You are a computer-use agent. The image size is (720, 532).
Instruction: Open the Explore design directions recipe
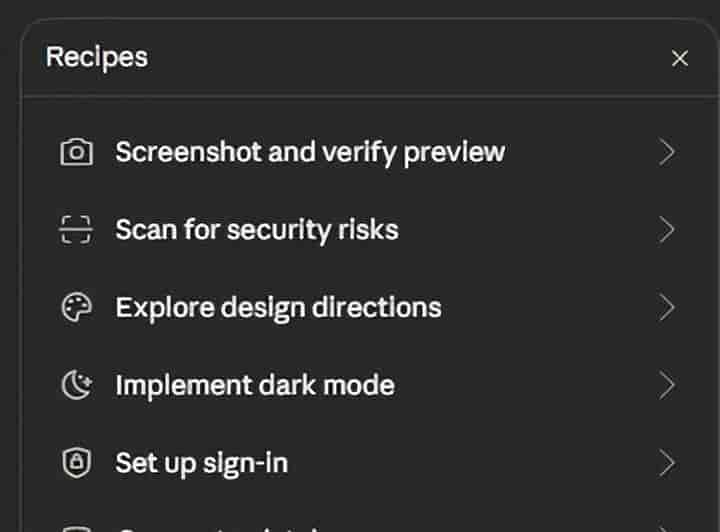tap(278, 308)
